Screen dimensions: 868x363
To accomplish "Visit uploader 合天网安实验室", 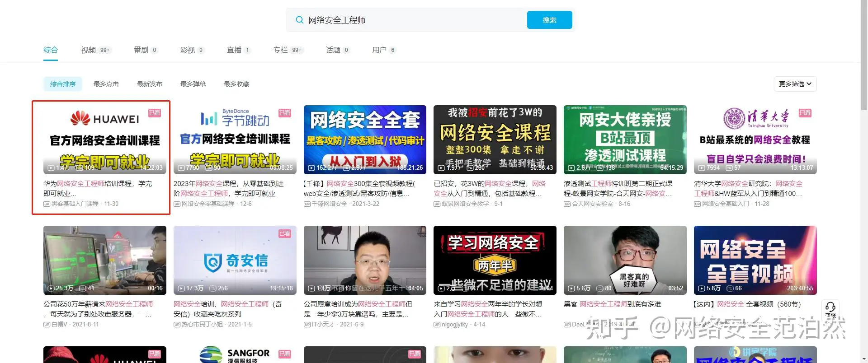I will click(x=593, y=204).
